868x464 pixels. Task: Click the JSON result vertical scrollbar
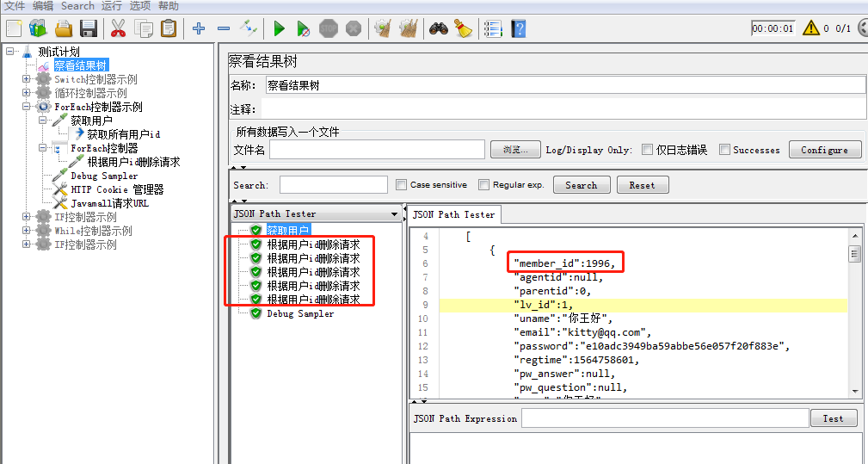click(855, 312)
